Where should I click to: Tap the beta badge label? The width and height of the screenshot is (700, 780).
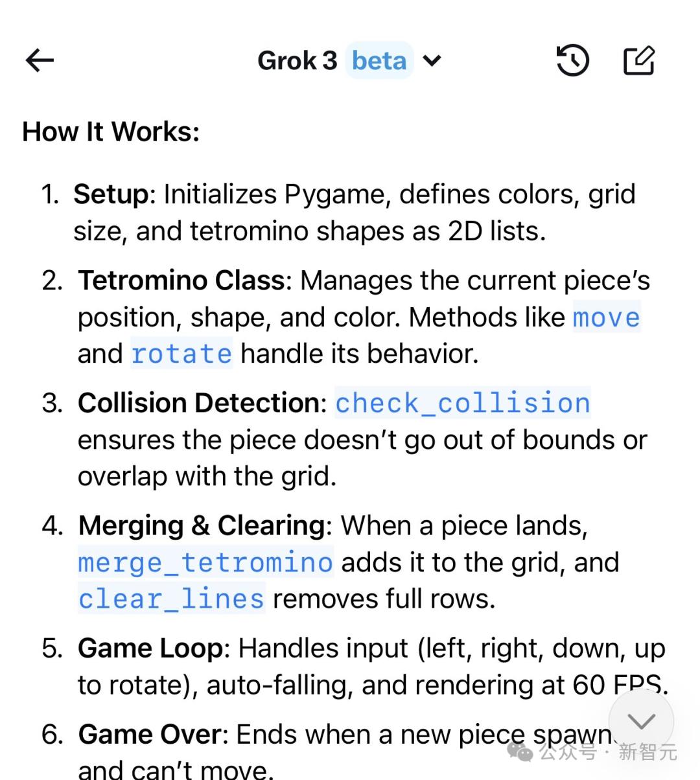[379, 60]
